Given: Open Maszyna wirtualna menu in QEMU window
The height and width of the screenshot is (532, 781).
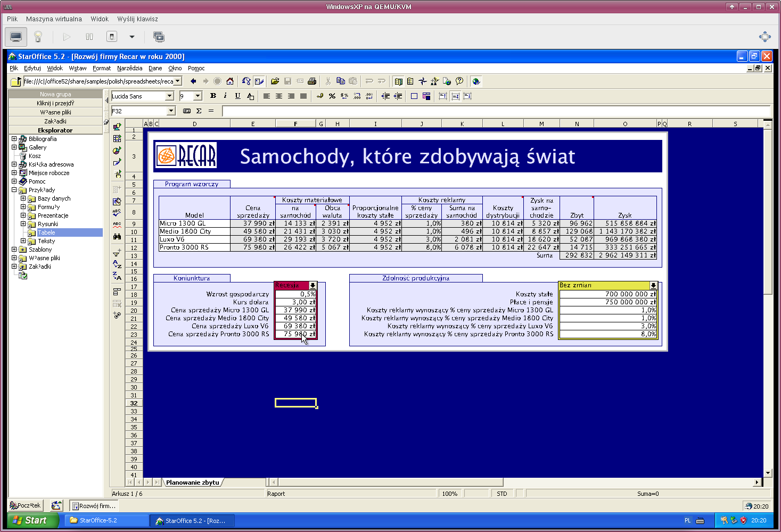Looking at the screenshot, I should point(54,19).
